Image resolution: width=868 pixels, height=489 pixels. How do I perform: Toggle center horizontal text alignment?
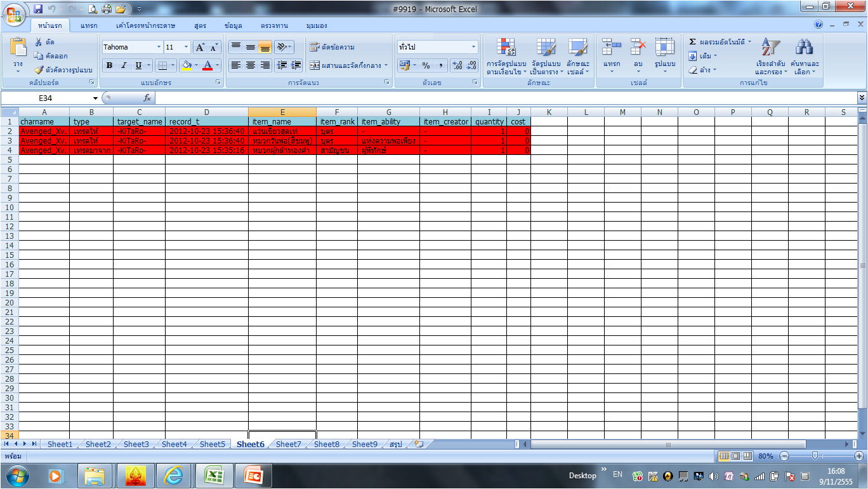(251, 65)
